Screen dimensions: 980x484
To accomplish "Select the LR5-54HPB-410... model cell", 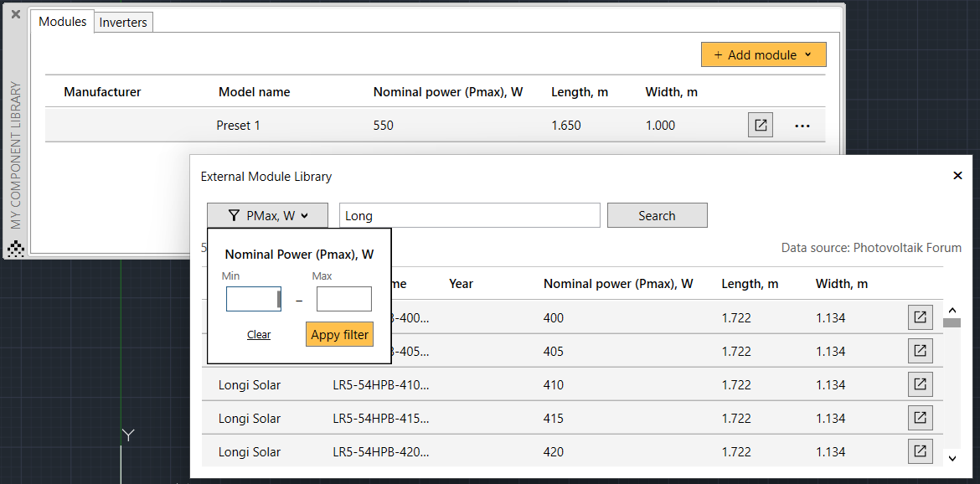I will click(381, 384).
